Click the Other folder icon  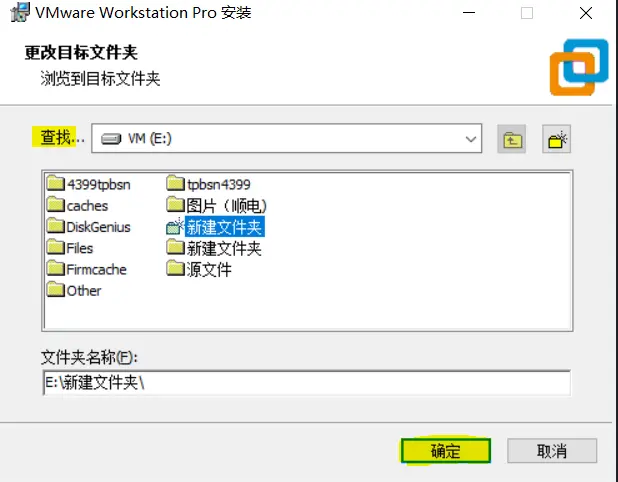click(56, 290)
